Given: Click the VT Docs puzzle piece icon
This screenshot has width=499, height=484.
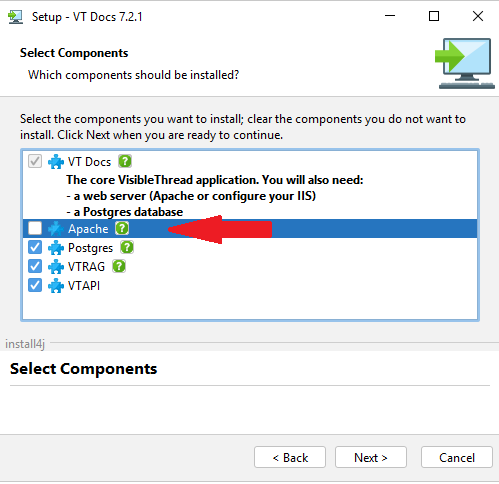Looking at the screenshot, I should point(56,162).
